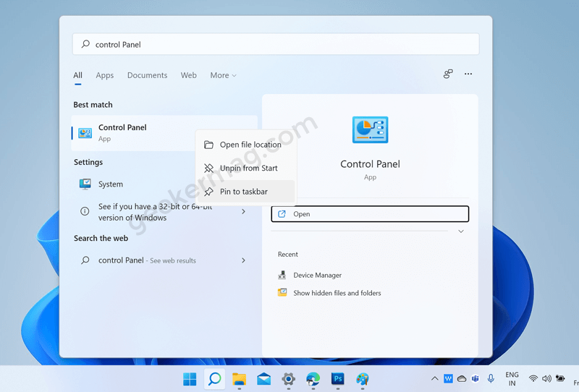The height and width of the screenshot is (392, 579).
Task: Click the volume speaker tray icon
Action: click(x=546, y=379)
